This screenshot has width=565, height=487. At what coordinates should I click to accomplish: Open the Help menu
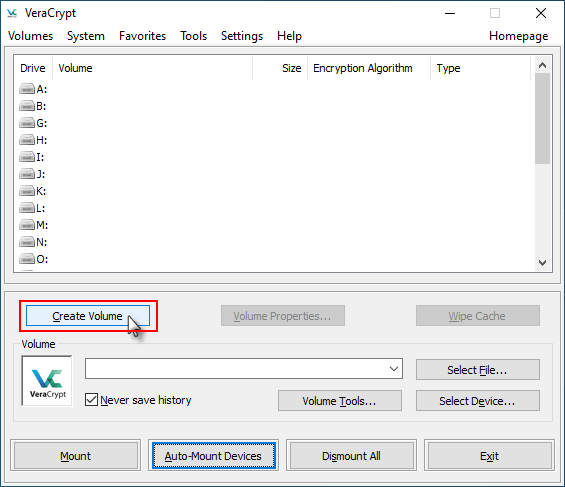pyautogui.click(x=289, y=36)
